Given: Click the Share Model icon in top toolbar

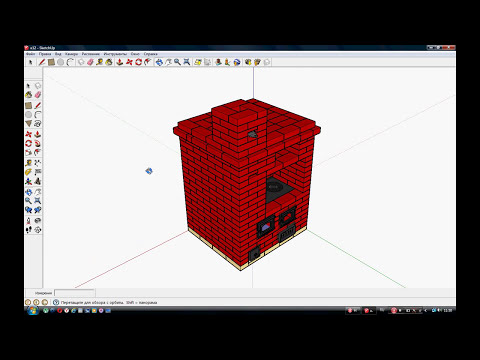Looking at the screenshot, I should coord(257,62).
